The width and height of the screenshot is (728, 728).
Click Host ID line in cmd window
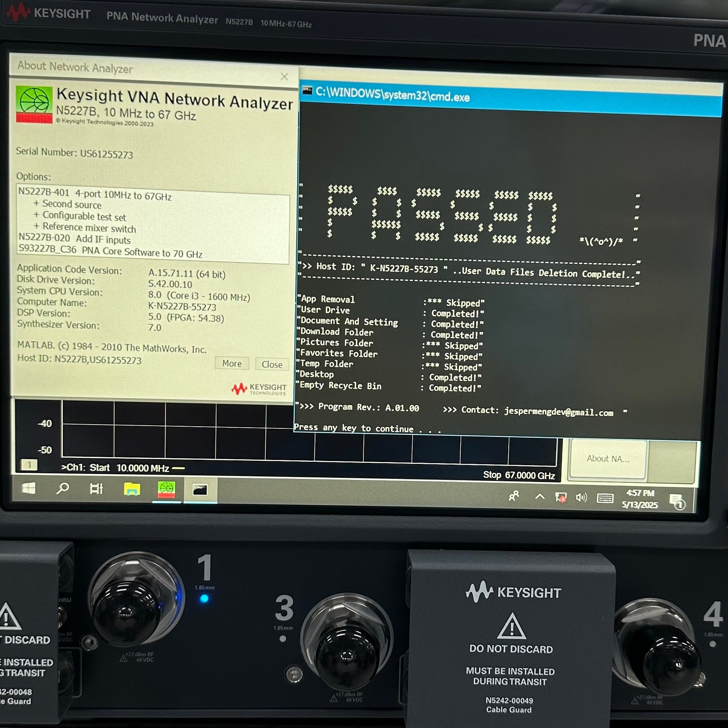469,271
